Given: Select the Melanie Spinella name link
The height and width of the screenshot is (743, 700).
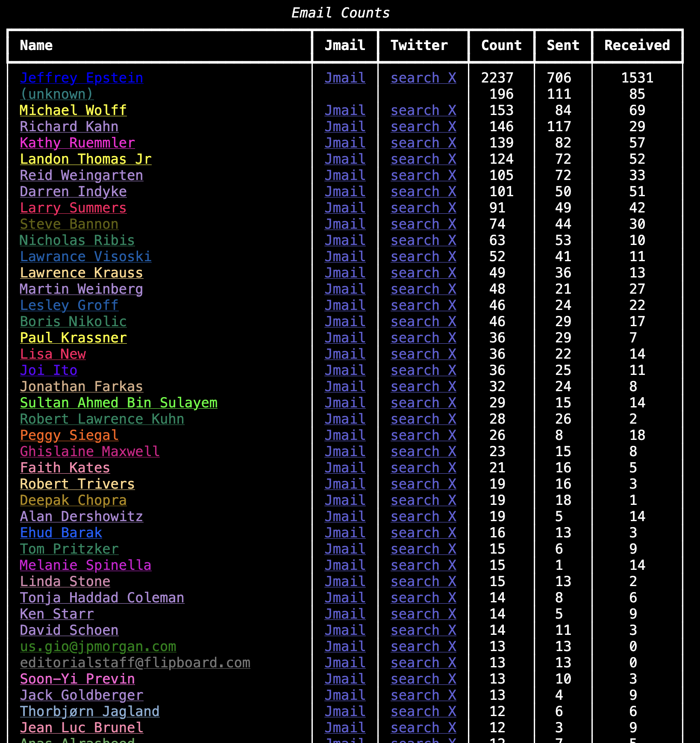Looking at the screenshot, I should [x=85, y=565].
